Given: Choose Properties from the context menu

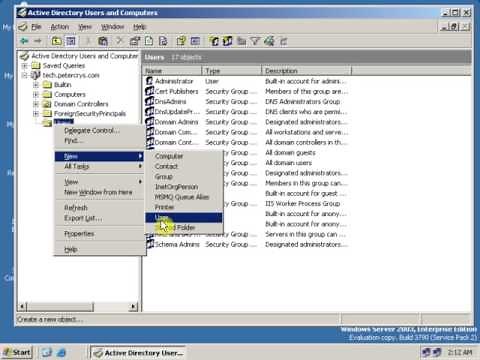Looking at the screenshot, I should 99,234.
